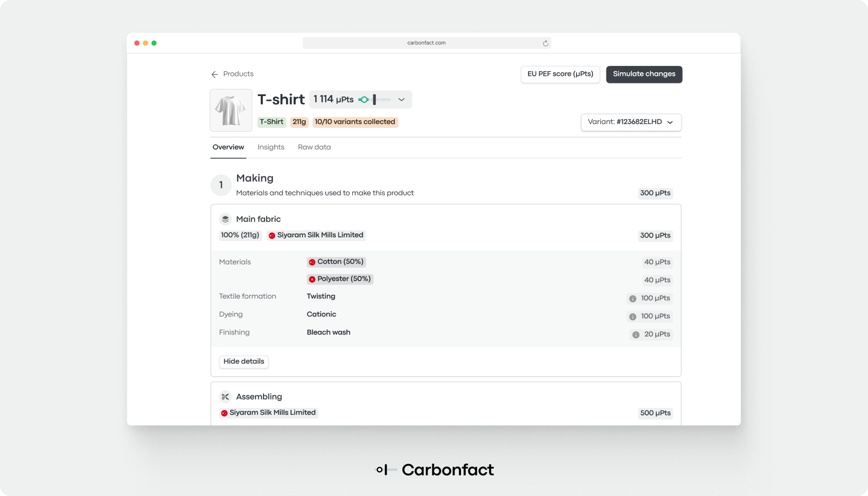
Task: Click the flag icon on the Main fabric supplier
Action: (x=272, y=236)
